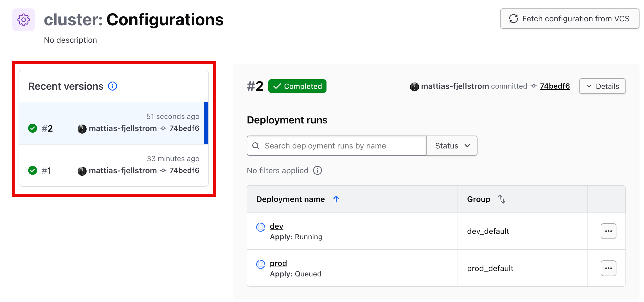Click the cluster configuration gear icon

(x=23, y=19)
